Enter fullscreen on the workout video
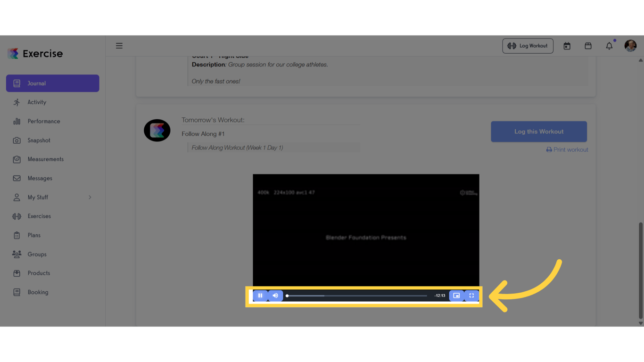 [471, 296]
